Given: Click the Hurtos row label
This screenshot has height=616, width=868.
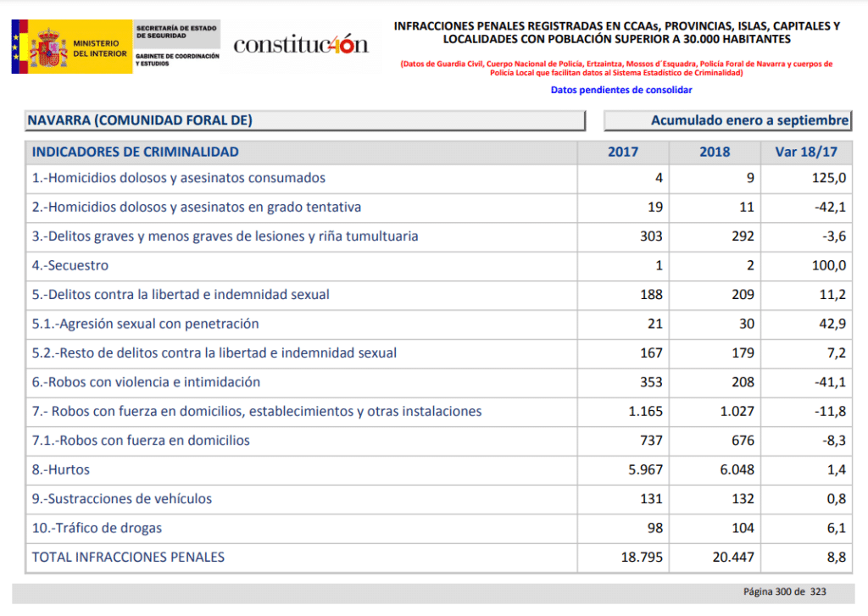Looking at the screenshot, I should coord(61,469).
